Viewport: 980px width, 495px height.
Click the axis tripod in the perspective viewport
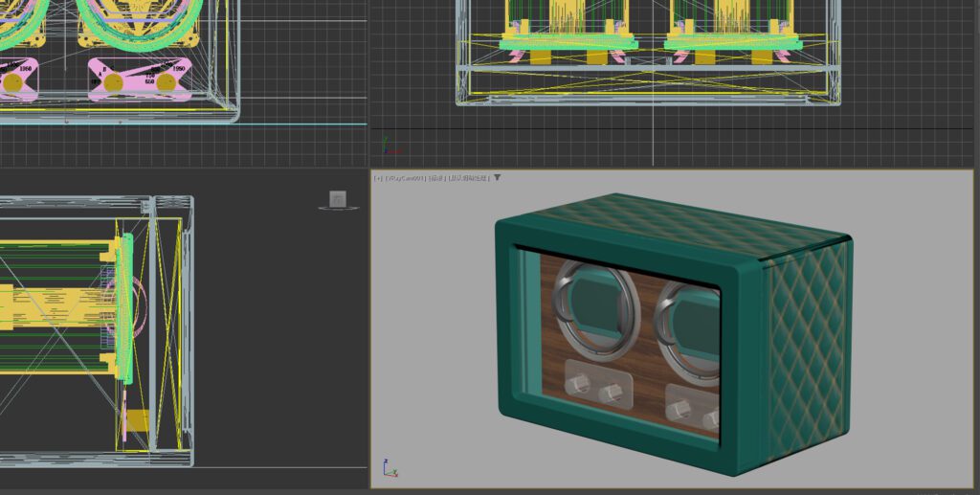click(x=388, y=468)
